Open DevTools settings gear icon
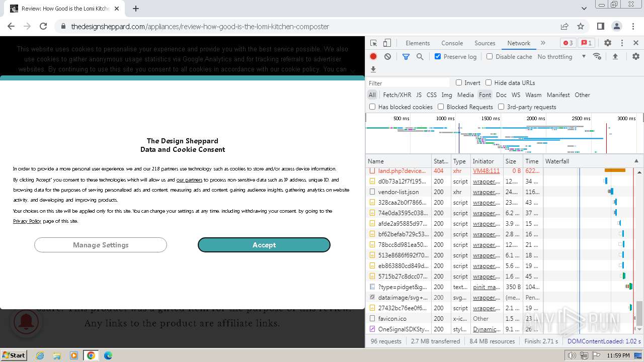Viewport: 644px width, 362px height. pos(608,43)
